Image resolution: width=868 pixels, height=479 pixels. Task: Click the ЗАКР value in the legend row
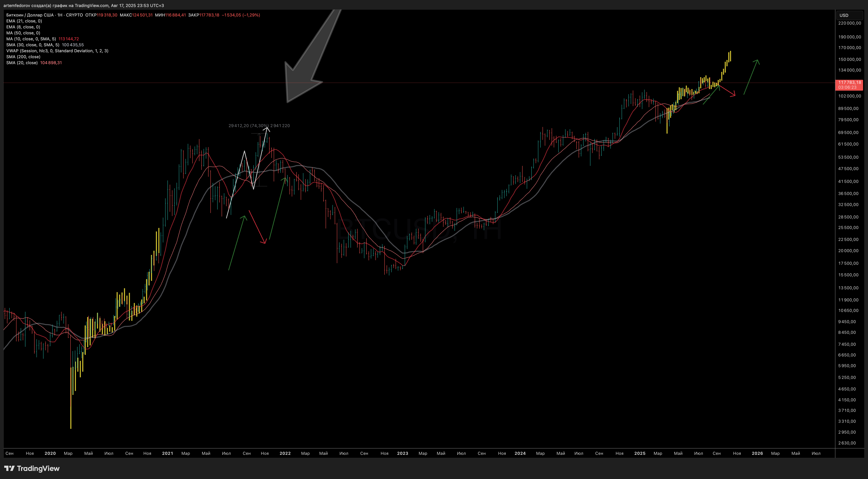tap(209, 15)
